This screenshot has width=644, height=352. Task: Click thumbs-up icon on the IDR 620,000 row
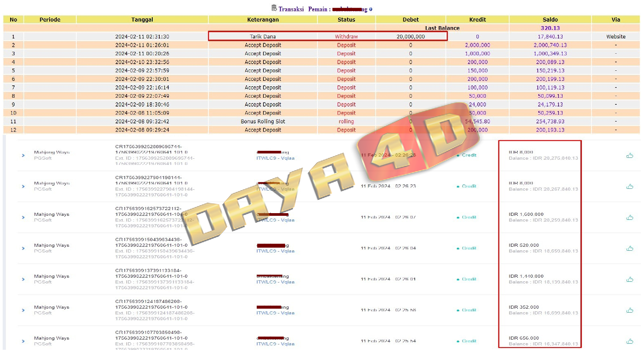tap(629, 248)
